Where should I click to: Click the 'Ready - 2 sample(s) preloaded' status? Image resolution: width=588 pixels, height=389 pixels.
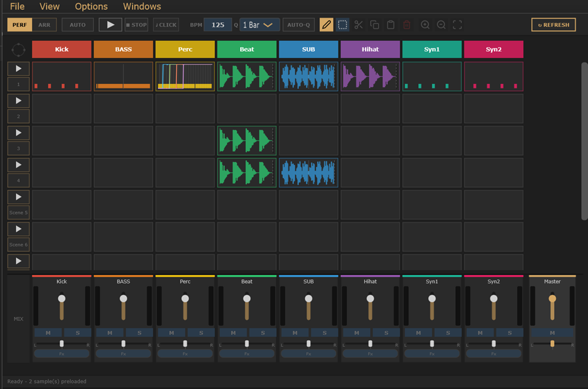pyautogui.click(x=47, y=382)
